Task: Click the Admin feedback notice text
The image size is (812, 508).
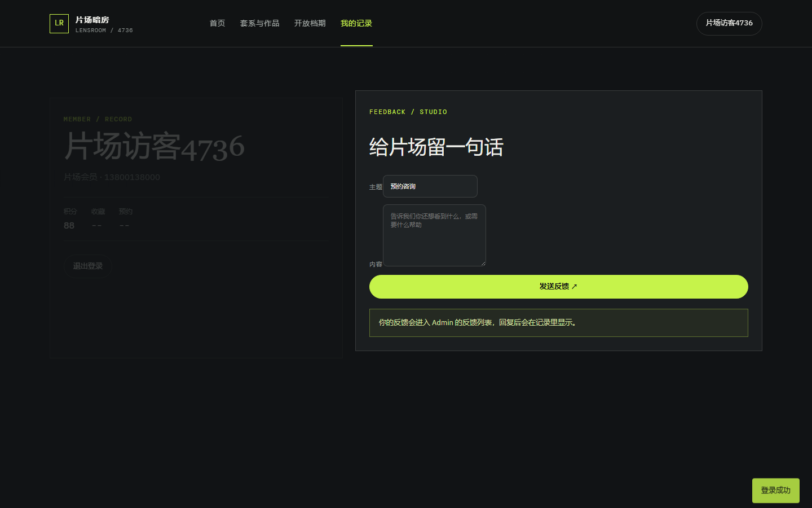Action: point(478,323)
